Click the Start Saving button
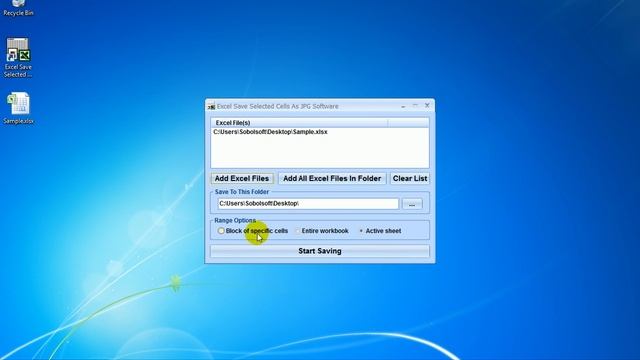 [x=320, y=251]
